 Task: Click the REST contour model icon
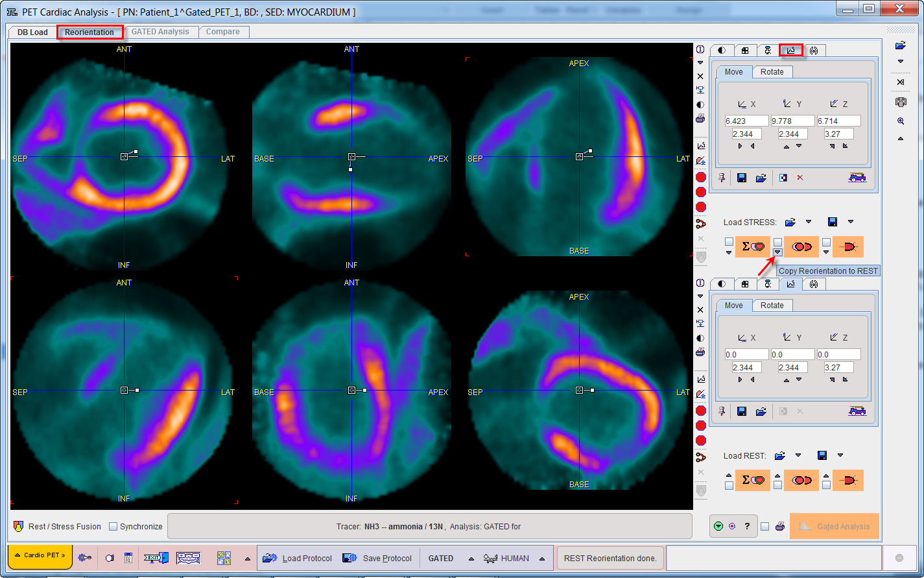pyautogui.click(x=848, y=480)
